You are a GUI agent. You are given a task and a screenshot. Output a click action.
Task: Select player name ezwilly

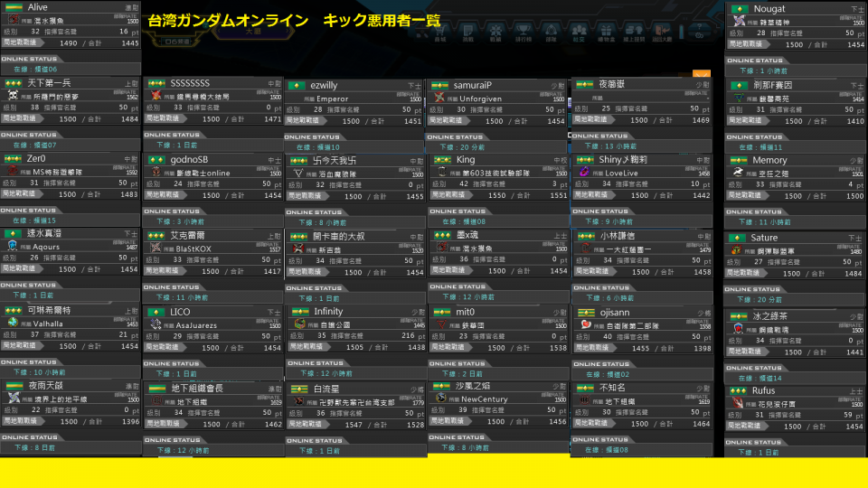[324, 86]
